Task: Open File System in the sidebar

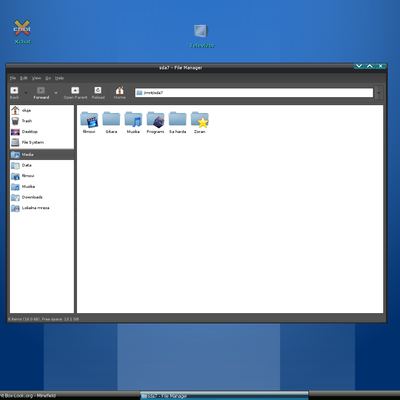Action: coord(42,142)
